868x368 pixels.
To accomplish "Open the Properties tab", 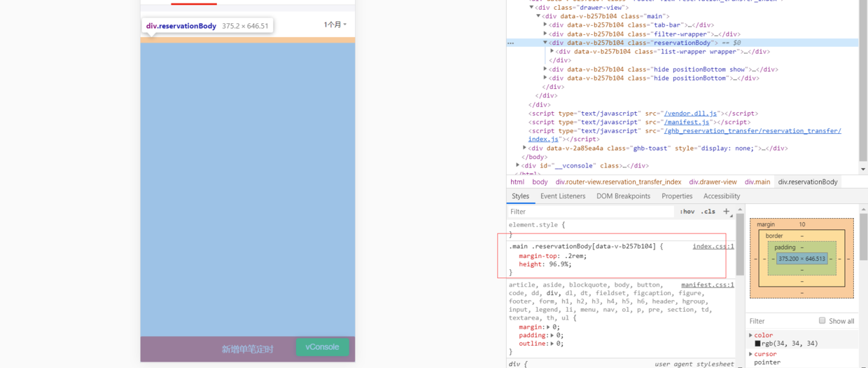I will pos(677,196).
